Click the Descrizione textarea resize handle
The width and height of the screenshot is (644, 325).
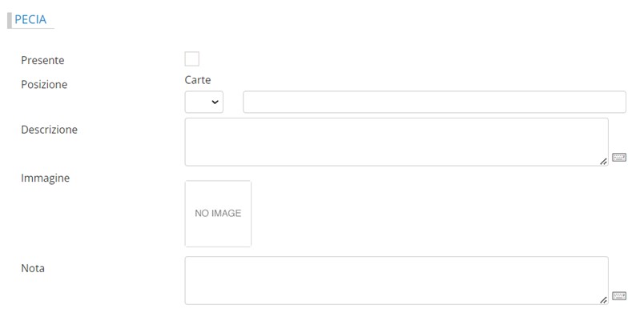click(x=603, y=161)
